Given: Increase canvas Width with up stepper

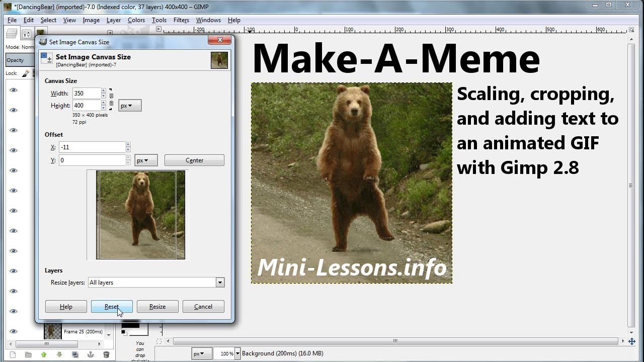Looking at the screenshot, I should [x=104, y=91].
